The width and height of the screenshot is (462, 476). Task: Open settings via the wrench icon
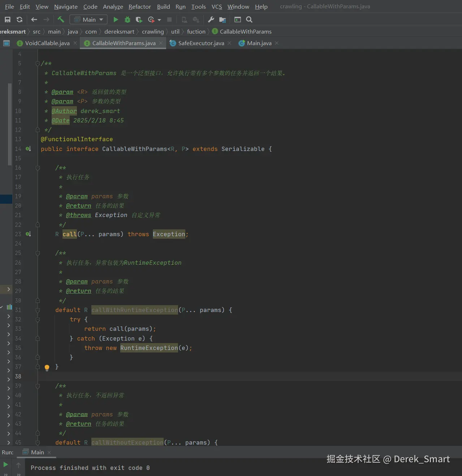[211, 20]
